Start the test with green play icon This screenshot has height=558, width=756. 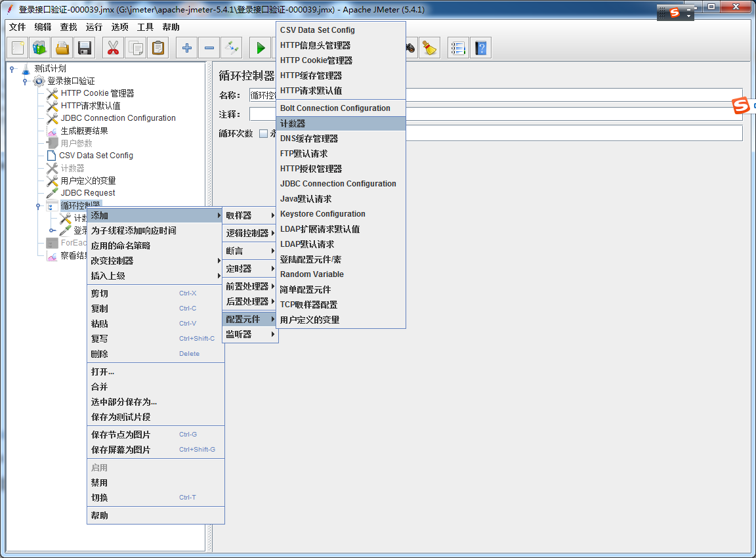[261, 48]
